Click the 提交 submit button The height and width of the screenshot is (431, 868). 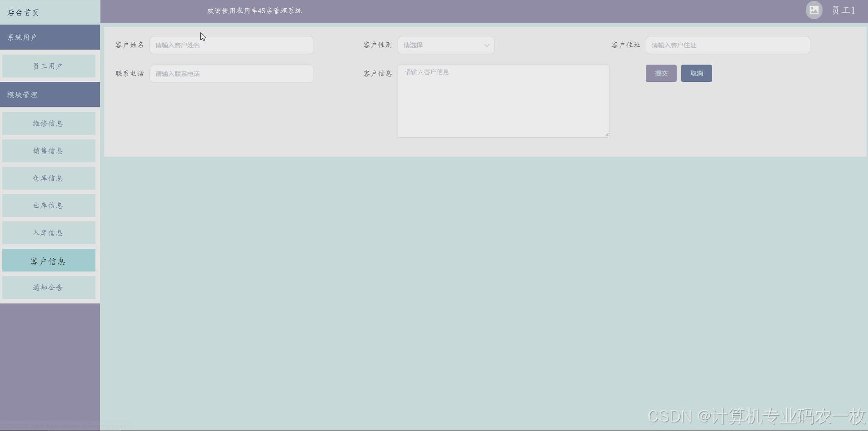tap(661, 73)
